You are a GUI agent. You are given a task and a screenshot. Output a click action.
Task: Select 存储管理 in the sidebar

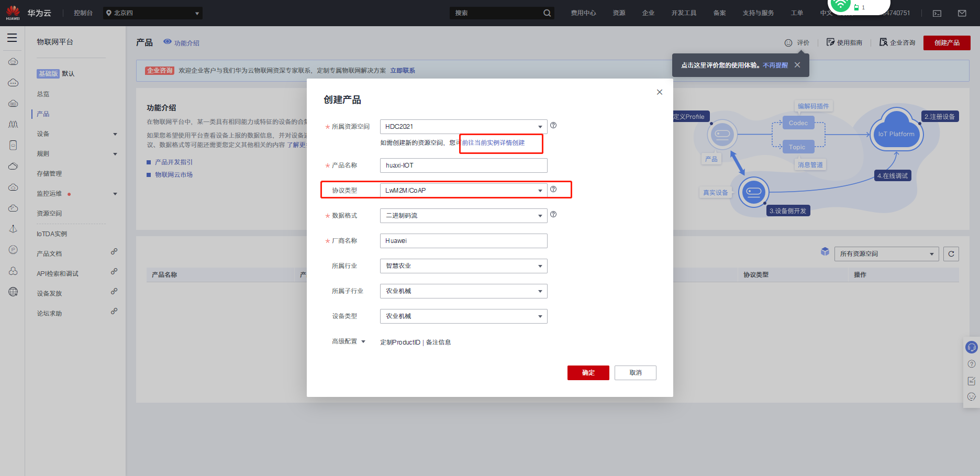[x=49, y=174]
